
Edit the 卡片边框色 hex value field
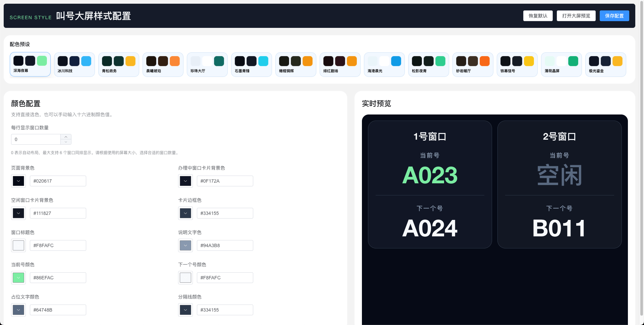pos(225,213)
